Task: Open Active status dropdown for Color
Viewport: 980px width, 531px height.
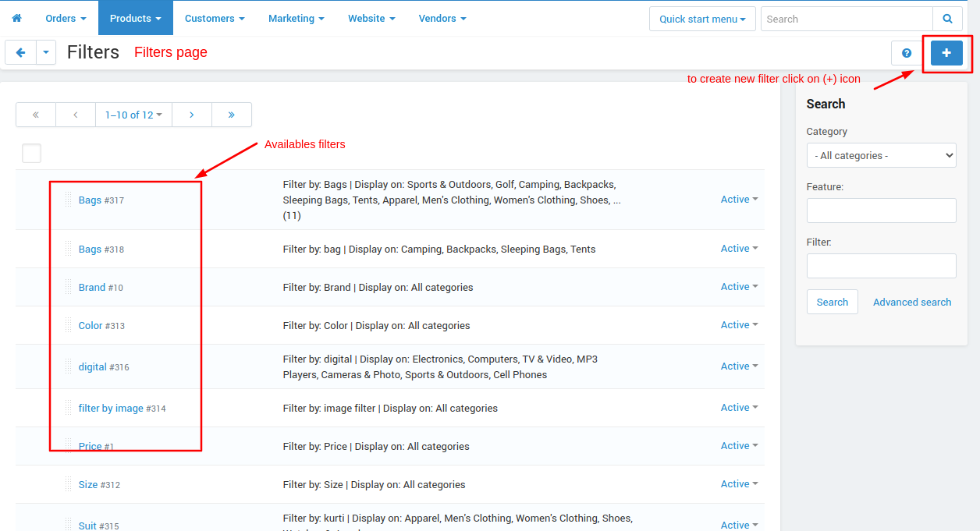Action: click(739, 325)
